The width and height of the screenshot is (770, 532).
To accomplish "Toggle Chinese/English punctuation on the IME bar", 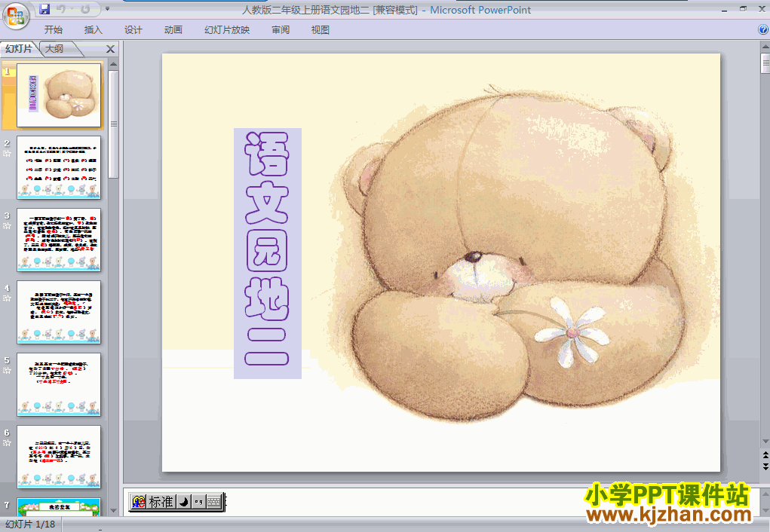I will point(198,502).
